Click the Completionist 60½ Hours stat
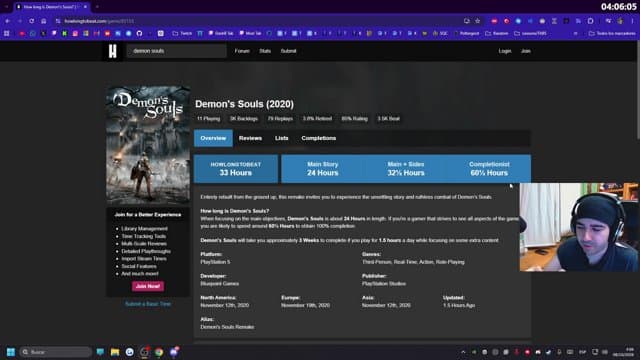 pos(489,169)
